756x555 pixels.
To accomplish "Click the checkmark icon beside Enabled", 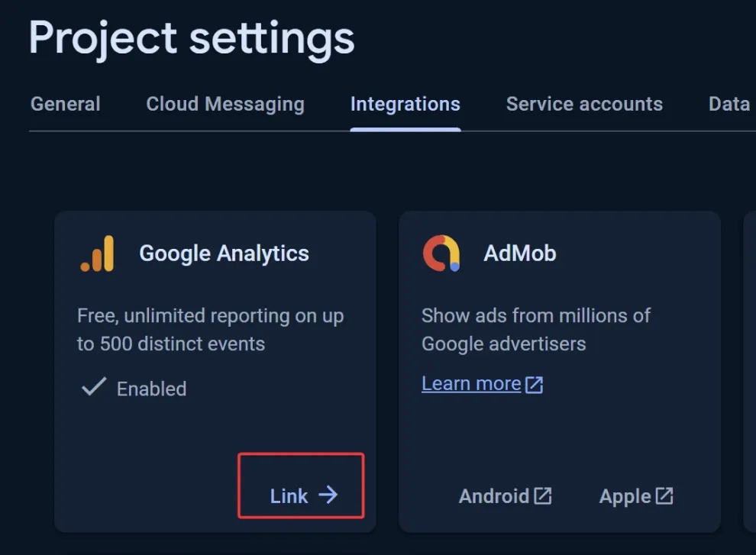I will pyautogui.click(x=93, y=387).
